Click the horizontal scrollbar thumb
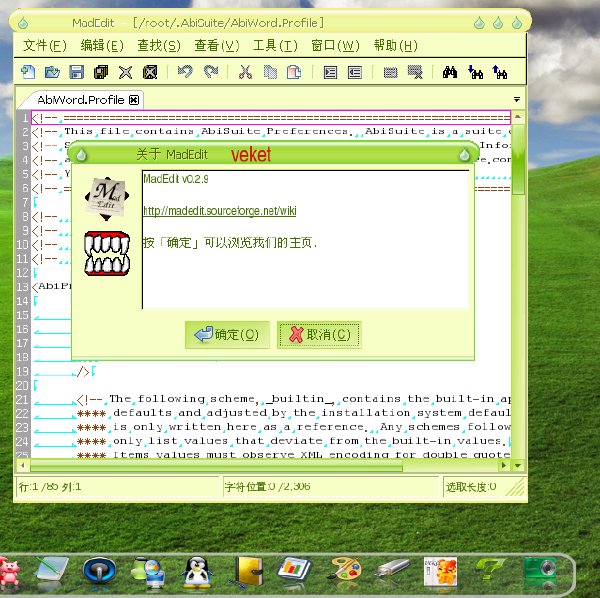The height and width of the screenshot is (598, 600). click(216, 466)
